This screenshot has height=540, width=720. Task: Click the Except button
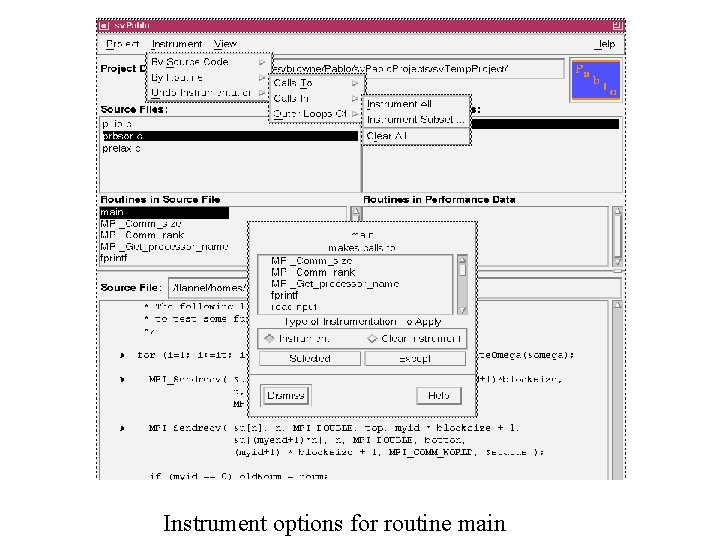coord(415,359)
